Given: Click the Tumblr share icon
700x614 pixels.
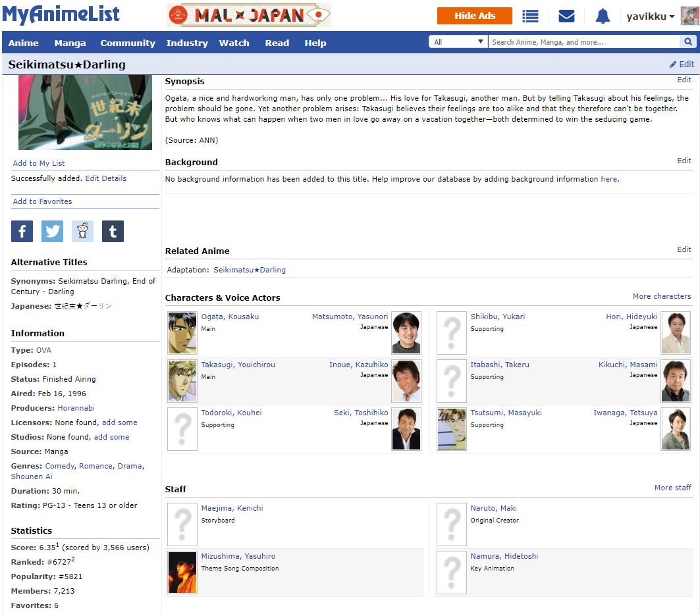Looking at the screenshot, I should pos(113,231).
